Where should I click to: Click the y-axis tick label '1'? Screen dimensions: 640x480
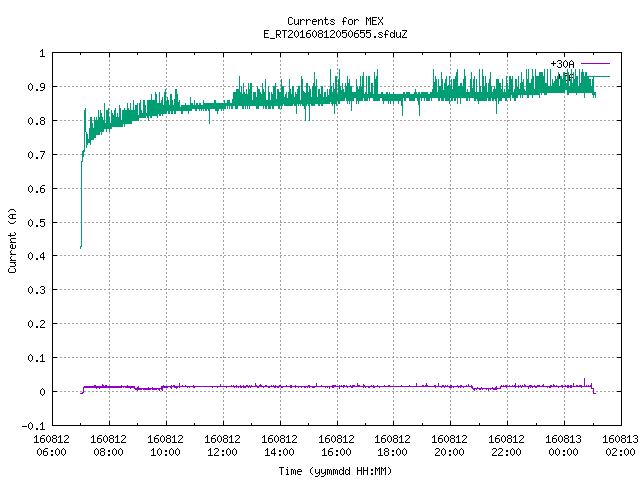42,53
